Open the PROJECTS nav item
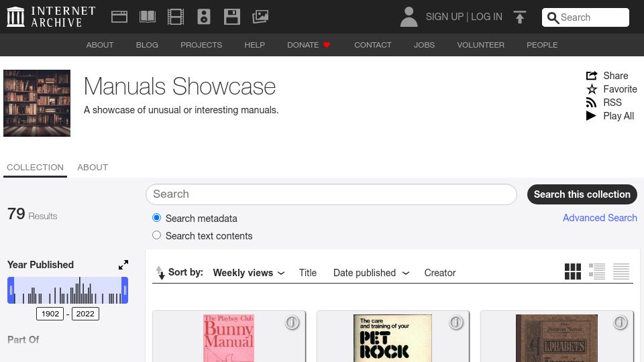 (x=201, y=45)
